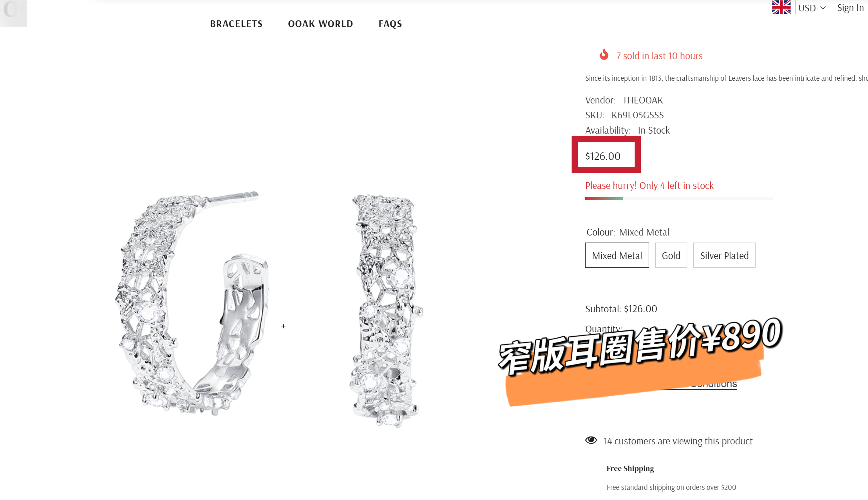Click the eye viewers icon

[x=591, y=440]
